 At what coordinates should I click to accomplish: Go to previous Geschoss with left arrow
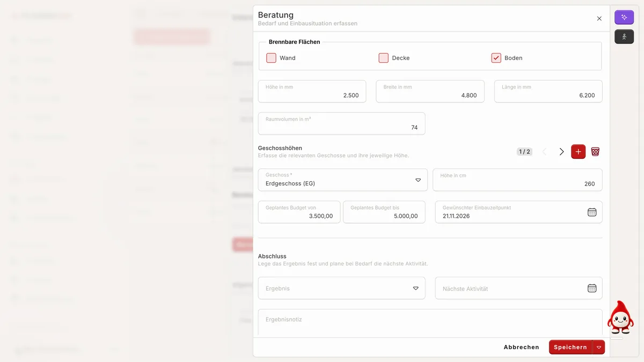point(545,152)
